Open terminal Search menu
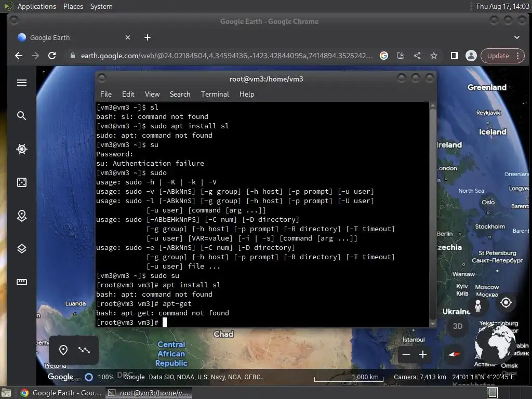Image resolution: width=532 pixels, height=399 pixels. [180, 95]
